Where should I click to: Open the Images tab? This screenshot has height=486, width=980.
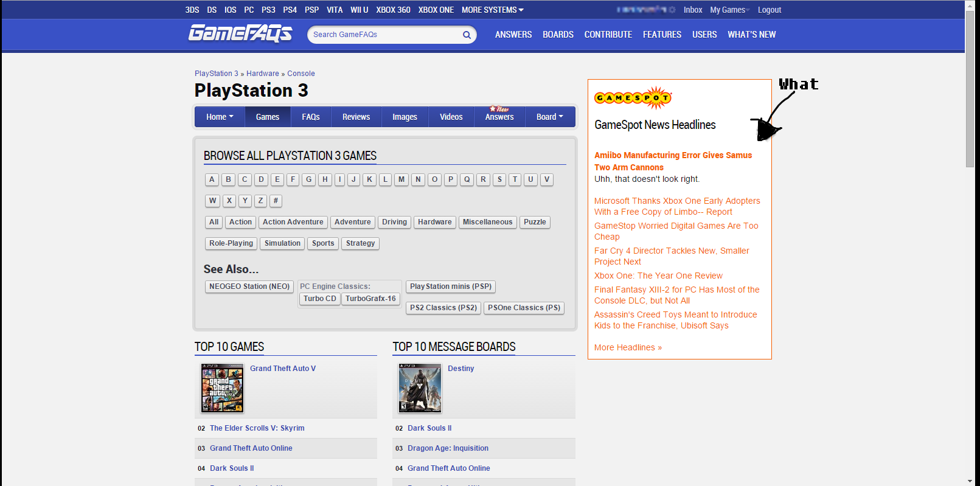pyautogui.click(x=405, y=117)
